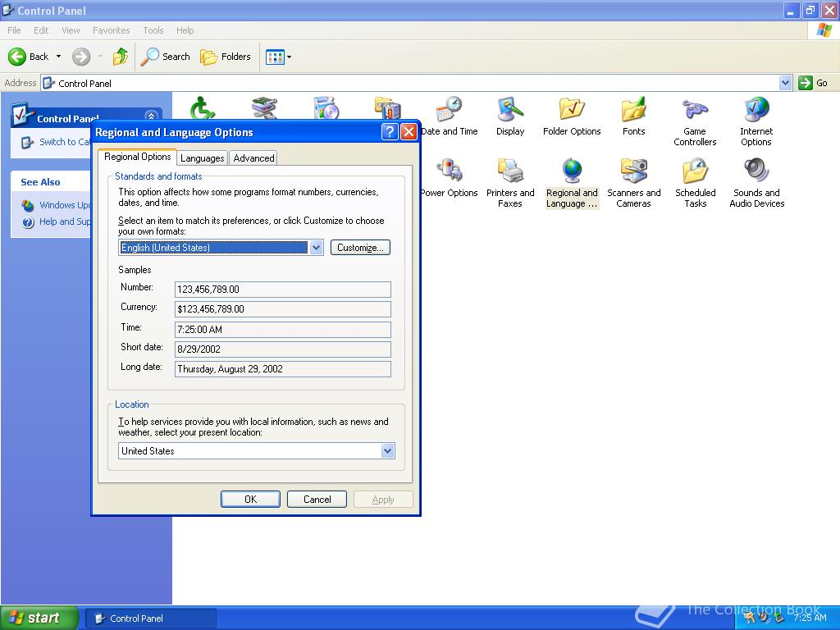Image resolution: width=840 pixels, height=630 pixels.
Task: Click the Customize button
Action: point(360,247)
